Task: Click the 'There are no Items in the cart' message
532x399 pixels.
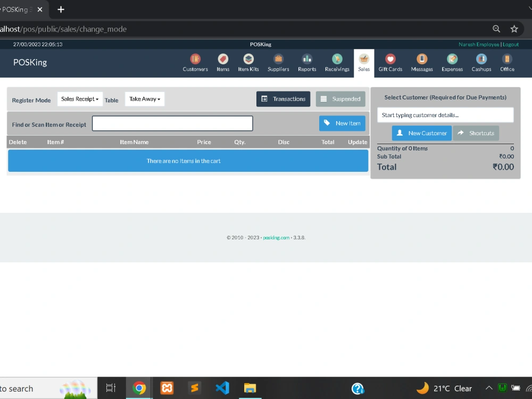Action: point(184,161)
